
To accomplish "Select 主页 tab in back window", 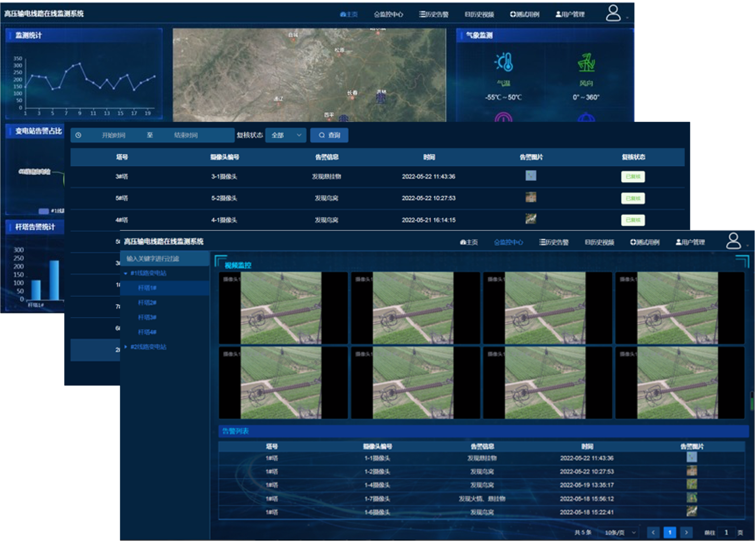I will 349,15.
